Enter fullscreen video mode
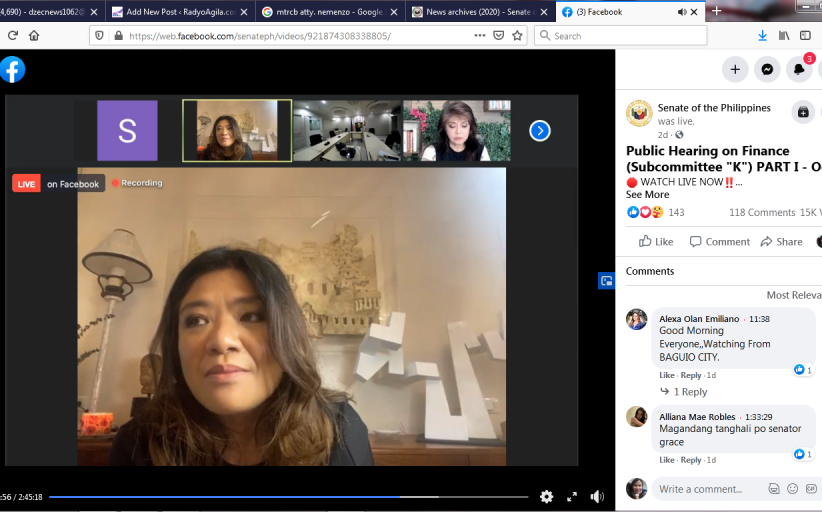 [572, 496]
